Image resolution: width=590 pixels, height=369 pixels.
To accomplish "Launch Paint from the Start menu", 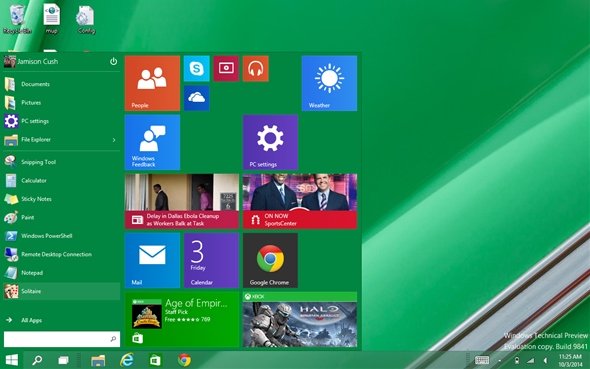I will [x=62, y=217].
